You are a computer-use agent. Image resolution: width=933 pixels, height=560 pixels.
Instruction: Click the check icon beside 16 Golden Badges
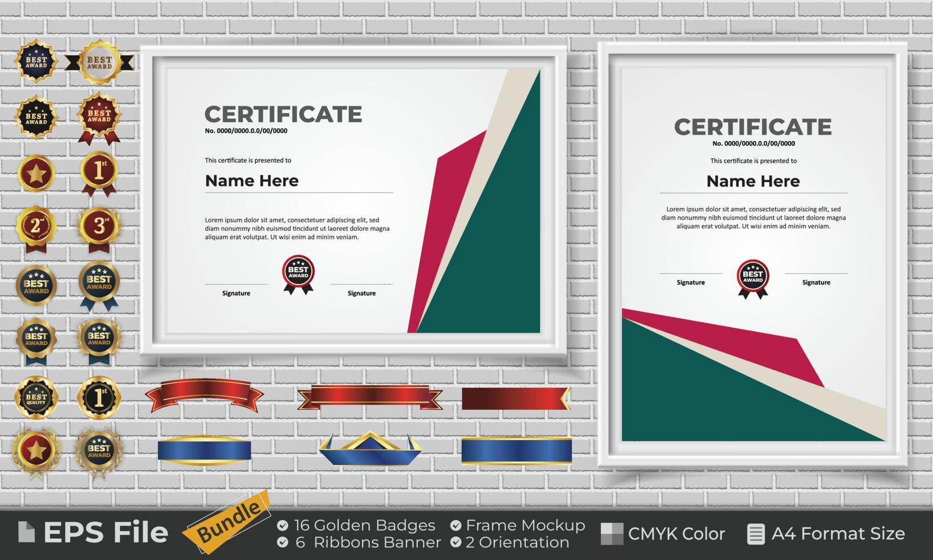[x=282, y=525]
